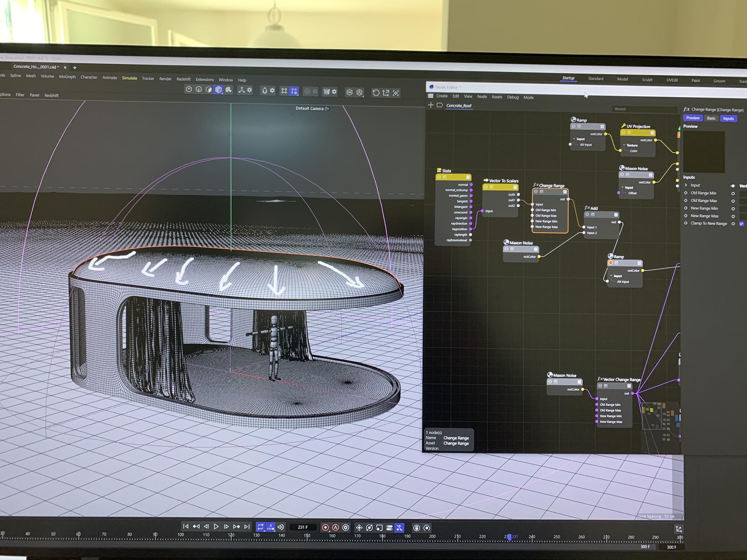Toggle Autokeying with the red A button
This screenshot has width=747, height=560.
point(336,527)
